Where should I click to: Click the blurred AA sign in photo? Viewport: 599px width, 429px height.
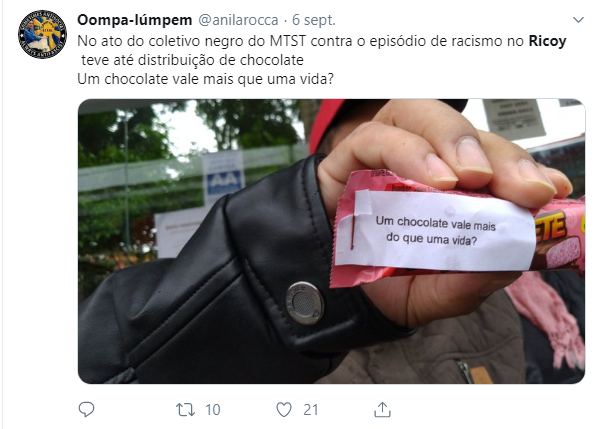(x=223, y=178)
